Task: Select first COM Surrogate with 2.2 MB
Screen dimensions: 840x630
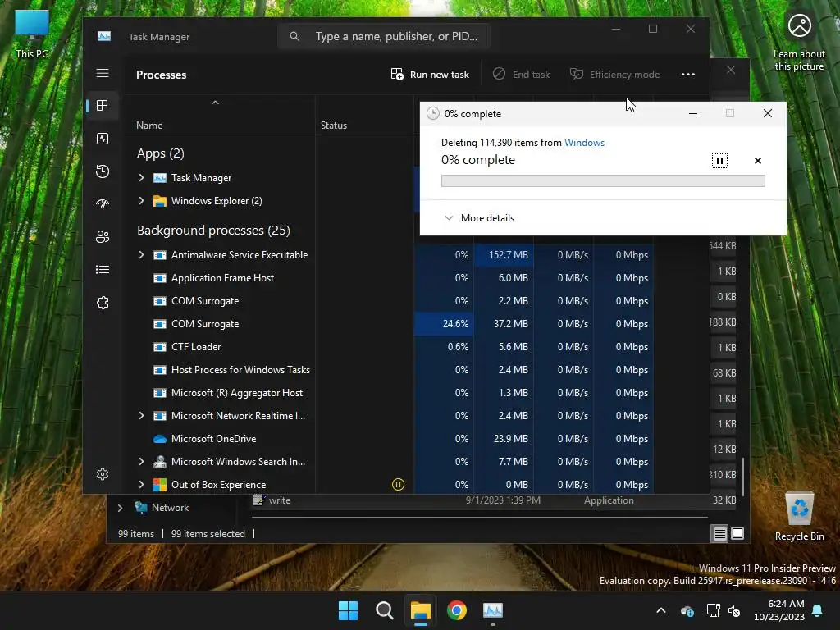Action: 204,301
